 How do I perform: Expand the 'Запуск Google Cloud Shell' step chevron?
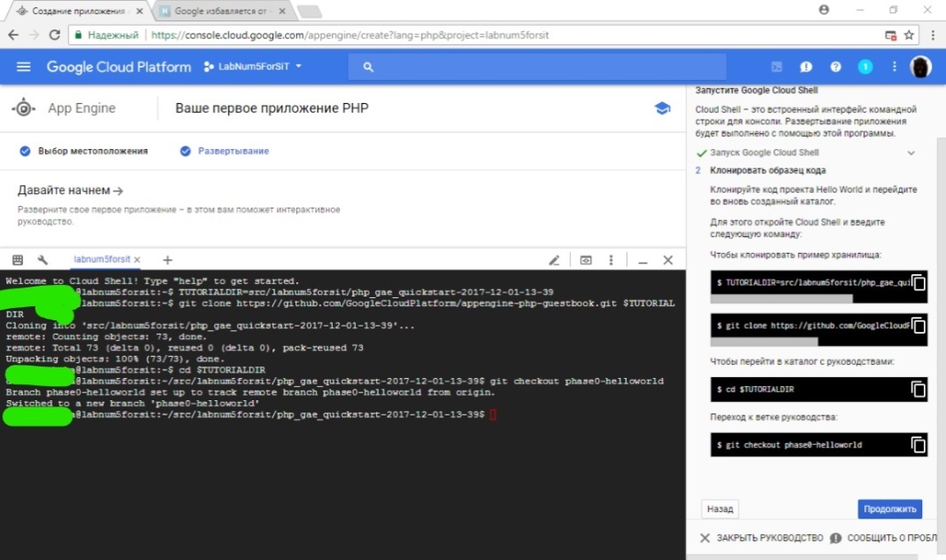pos(911,154)
